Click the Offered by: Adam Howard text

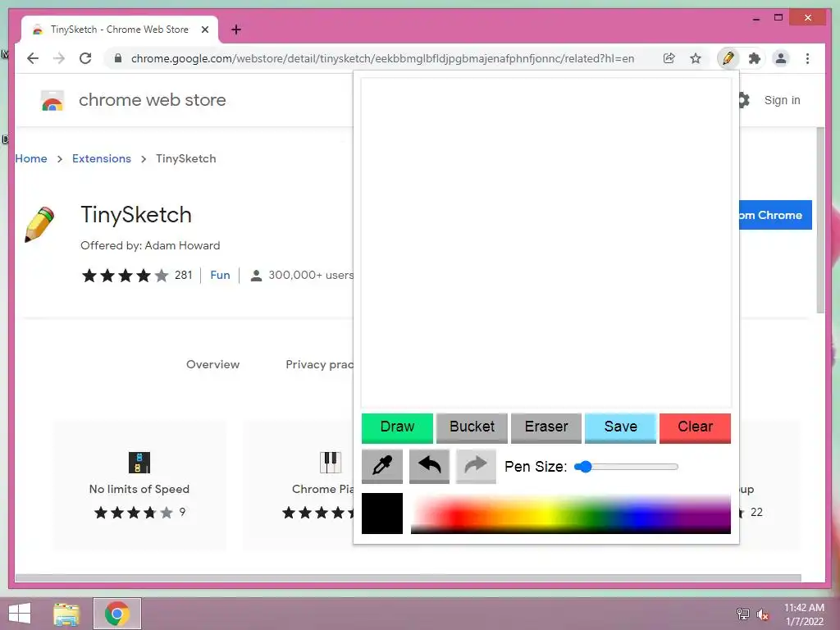coord(150,245)
